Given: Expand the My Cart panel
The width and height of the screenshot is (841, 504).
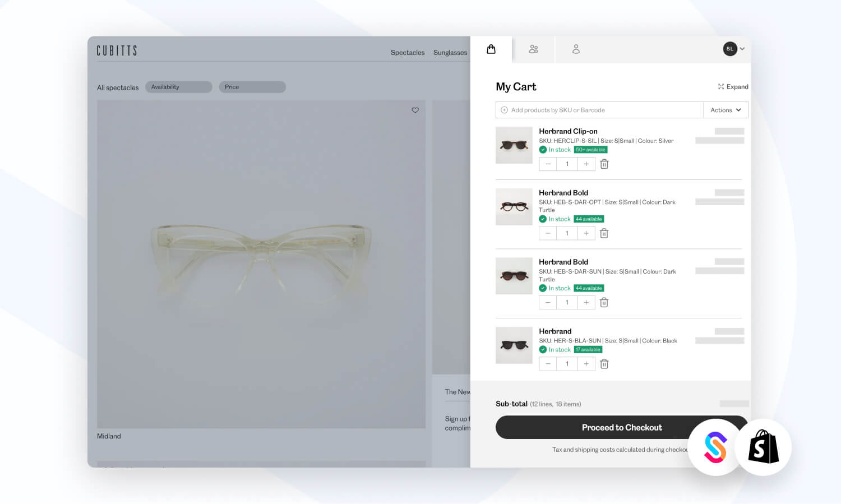Looking at the screenshot, I should (x=733, y=87).
